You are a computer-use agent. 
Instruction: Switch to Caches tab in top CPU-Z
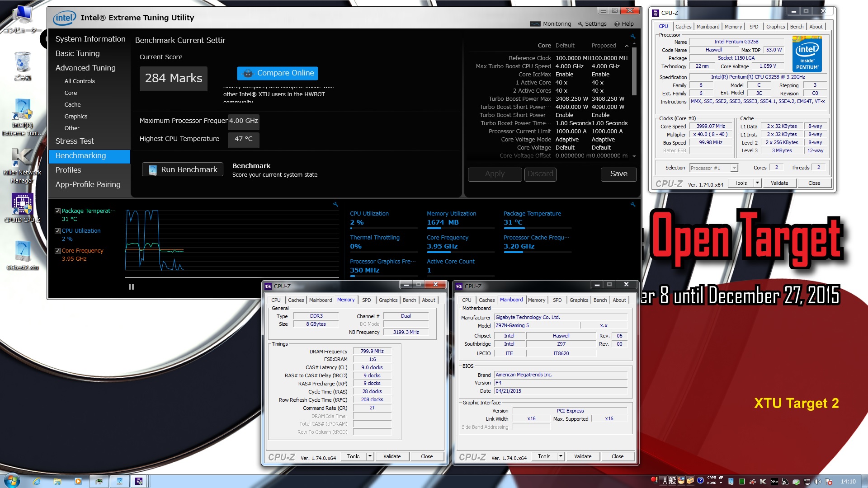click(684, 27)
